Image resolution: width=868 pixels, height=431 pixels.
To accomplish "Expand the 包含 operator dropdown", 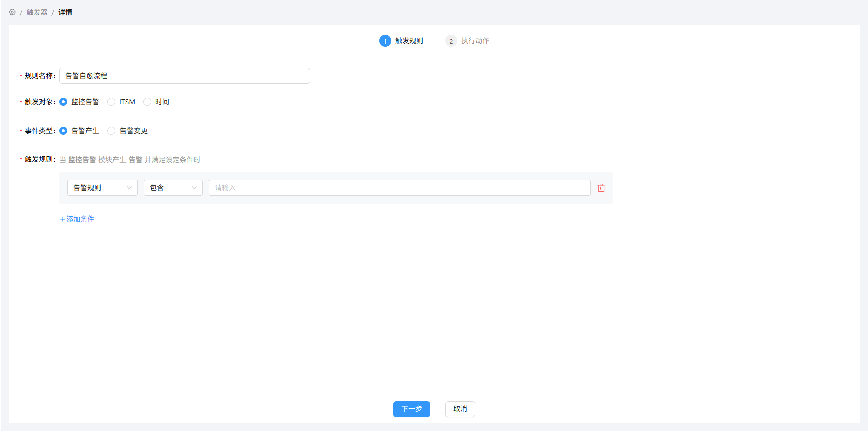I will 173,188.
